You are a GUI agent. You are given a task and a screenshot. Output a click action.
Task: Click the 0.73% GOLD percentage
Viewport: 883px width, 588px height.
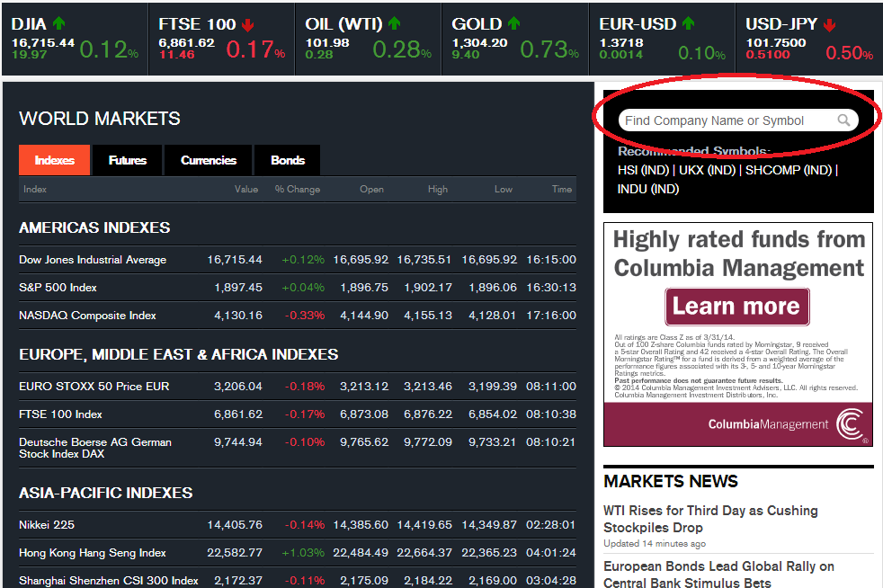[x=549, y=49]
